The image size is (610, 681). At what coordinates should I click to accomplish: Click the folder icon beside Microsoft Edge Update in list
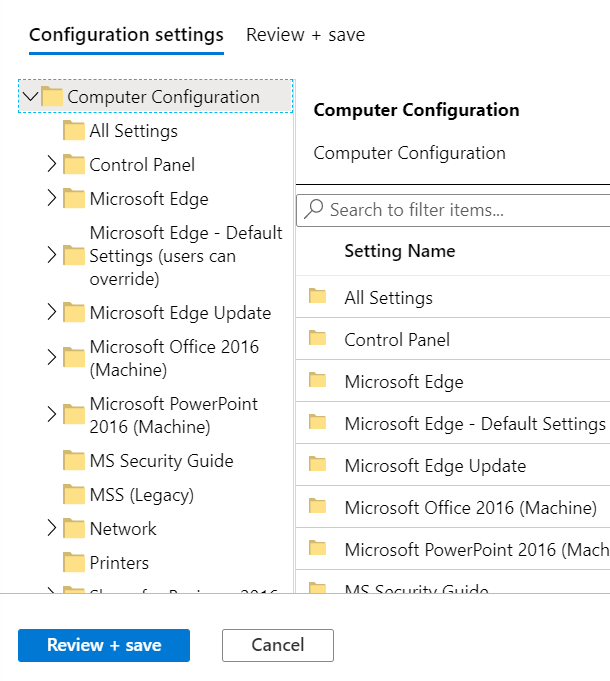pyautogui.click(x=318, y=465)
